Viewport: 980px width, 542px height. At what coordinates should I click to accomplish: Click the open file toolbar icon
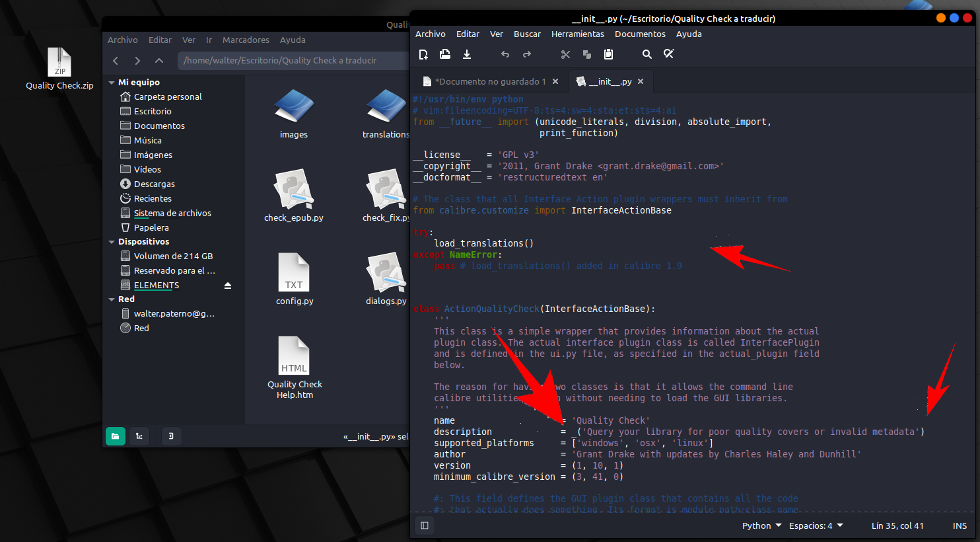point(445,54)
